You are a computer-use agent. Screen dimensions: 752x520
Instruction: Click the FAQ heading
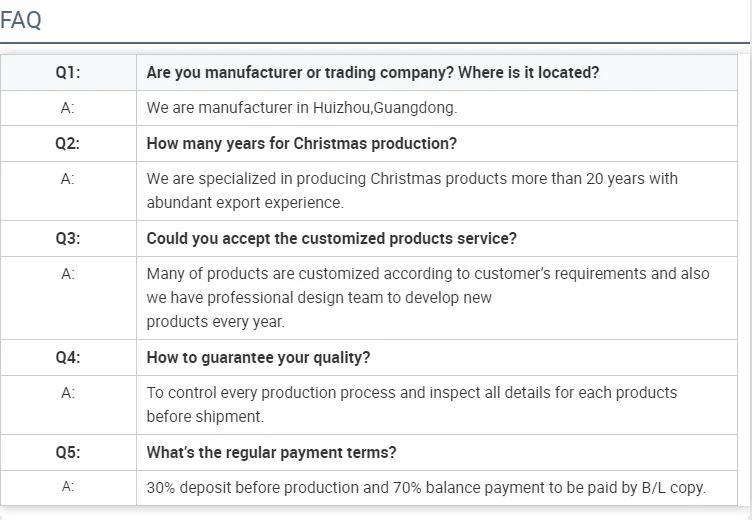[x=21, y=21]
